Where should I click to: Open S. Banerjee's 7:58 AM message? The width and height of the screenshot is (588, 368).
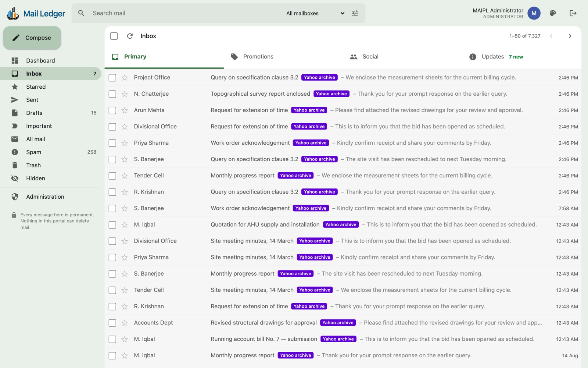point(343,208)
